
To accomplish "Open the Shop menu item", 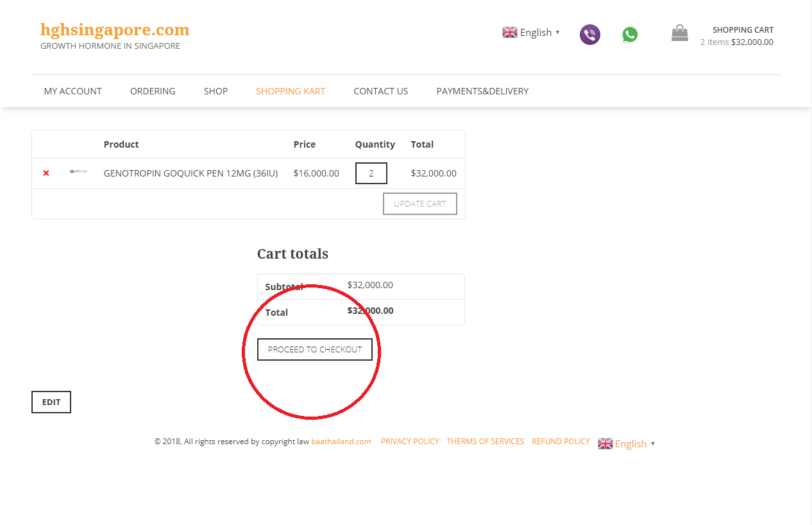I will [216, 91].
